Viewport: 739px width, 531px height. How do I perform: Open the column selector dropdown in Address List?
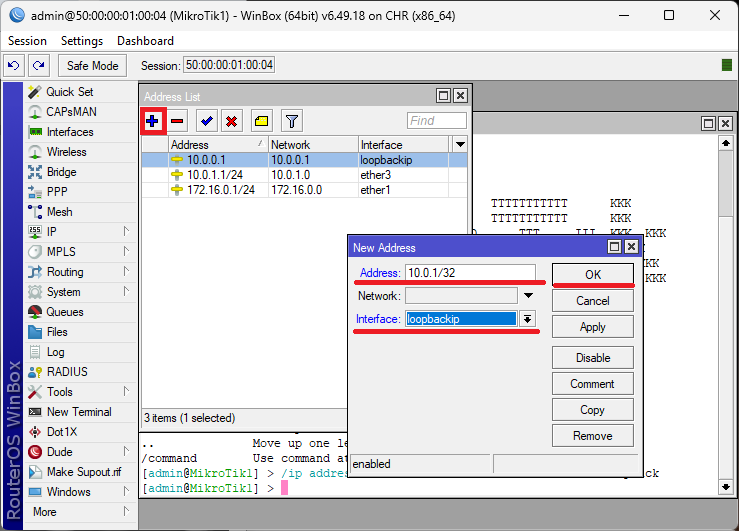(460, 144)
